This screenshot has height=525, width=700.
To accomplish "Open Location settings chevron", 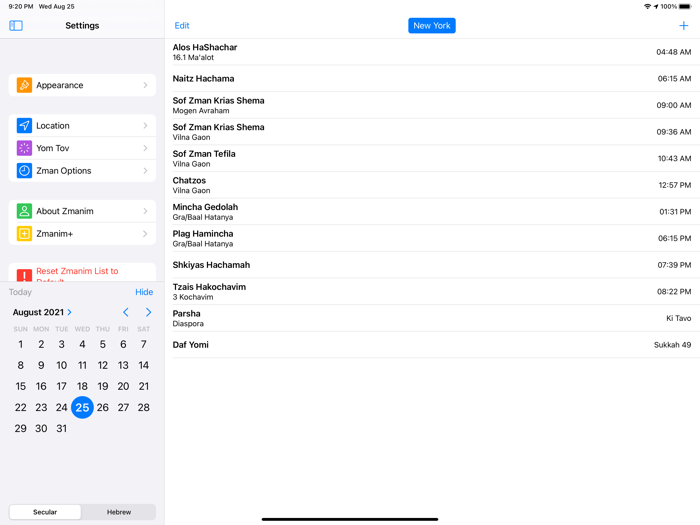I will (x=145, y=125).
